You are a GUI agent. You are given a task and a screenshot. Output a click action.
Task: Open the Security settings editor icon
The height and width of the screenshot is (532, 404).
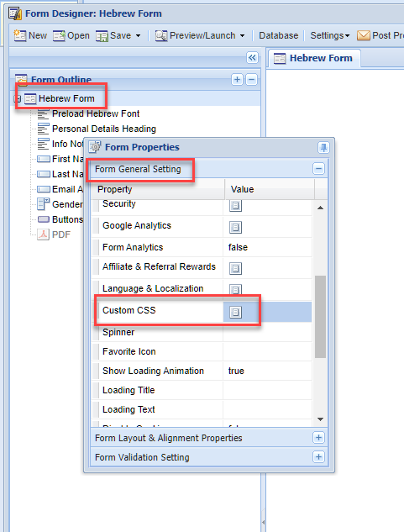pos(235,206)
